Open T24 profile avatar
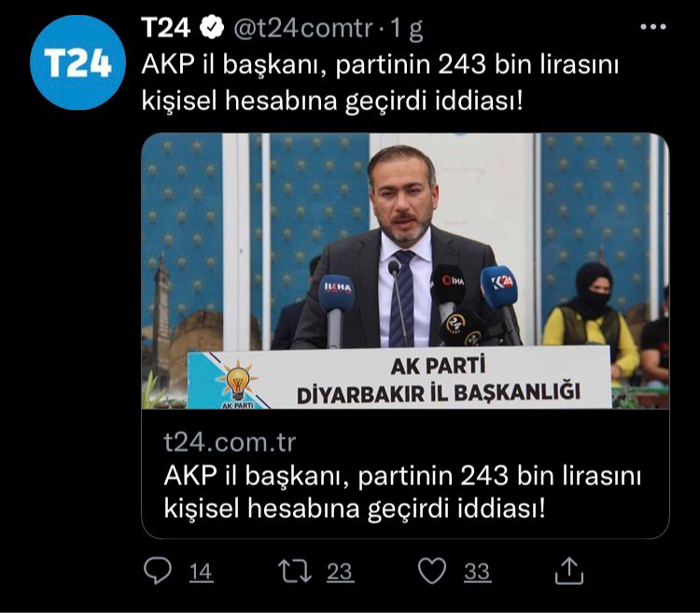Screen dimensions: 700x613 click(77, 63)
